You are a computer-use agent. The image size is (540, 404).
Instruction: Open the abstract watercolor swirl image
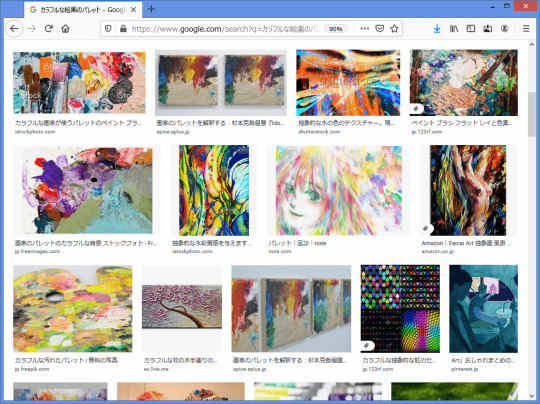[x=214, y=190]
